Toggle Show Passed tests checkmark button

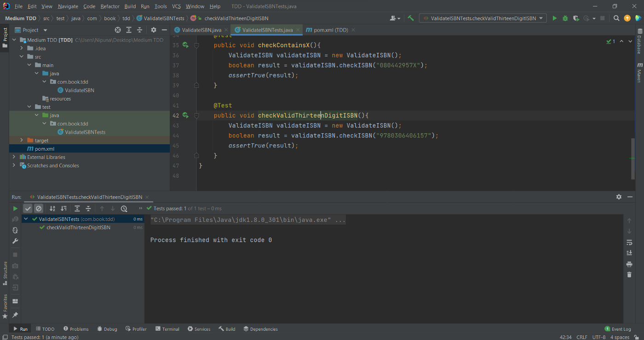(28, 209)
